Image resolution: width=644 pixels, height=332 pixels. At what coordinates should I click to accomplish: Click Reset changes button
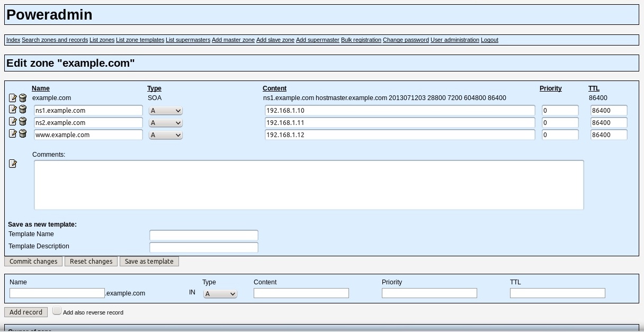(91, 261)
